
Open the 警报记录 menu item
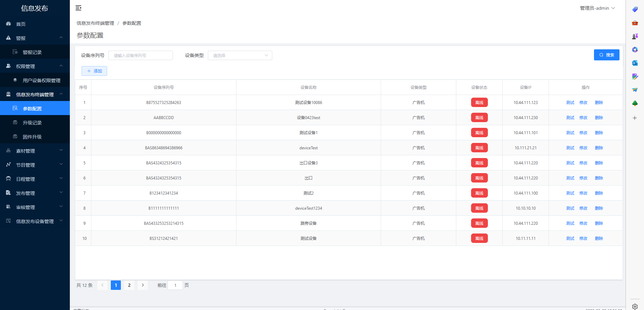(x=35, y=52)
